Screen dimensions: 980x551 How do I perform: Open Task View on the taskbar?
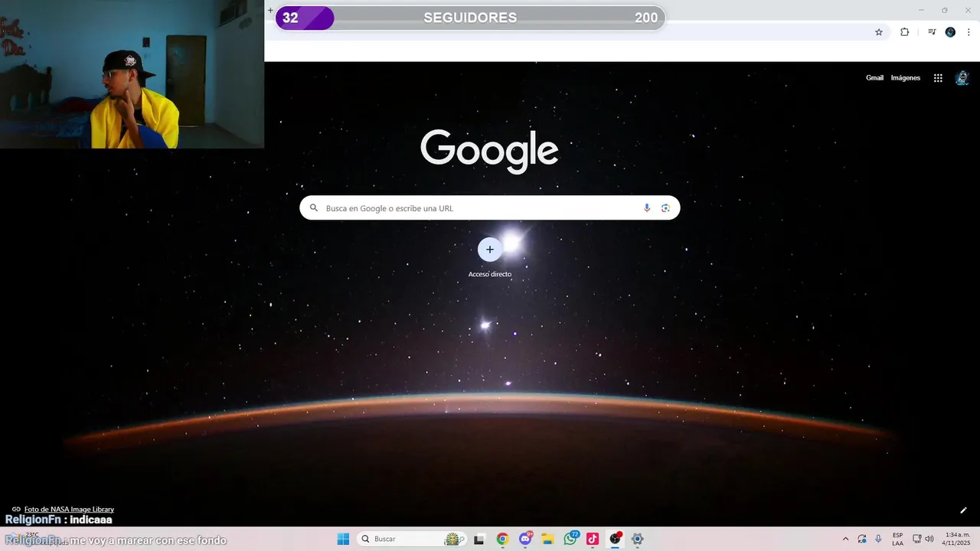[x=479, y=539]
